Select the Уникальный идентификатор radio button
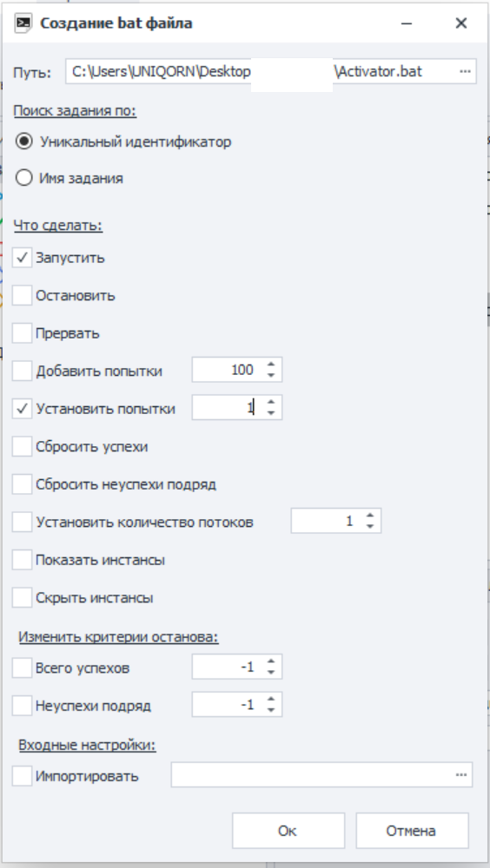 (x=23, y=141)
